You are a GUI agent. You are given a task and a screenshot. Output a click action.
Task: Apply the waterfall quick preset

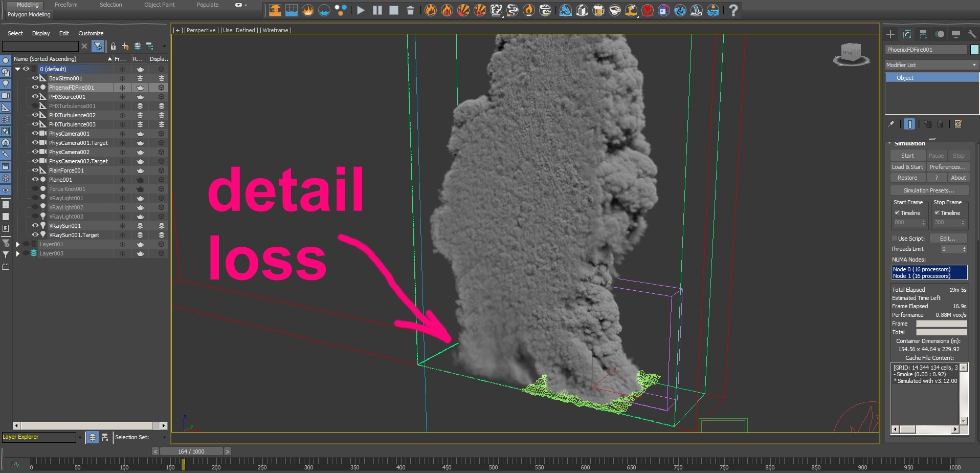[x=697, y=10]
